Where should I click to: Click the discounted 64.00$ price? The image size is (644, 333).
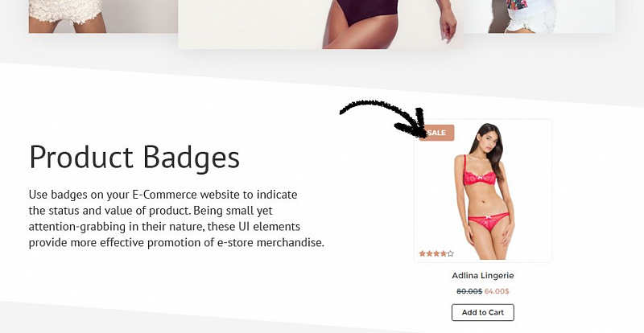[x=497, y=291]
